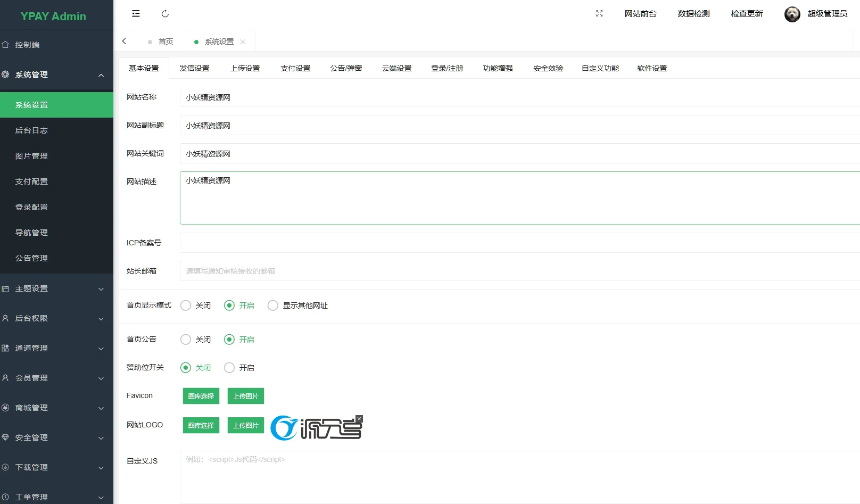Open 支付配置 in the sidebar
The height and width of the screenshot is (504, 860).
point(56,181)
